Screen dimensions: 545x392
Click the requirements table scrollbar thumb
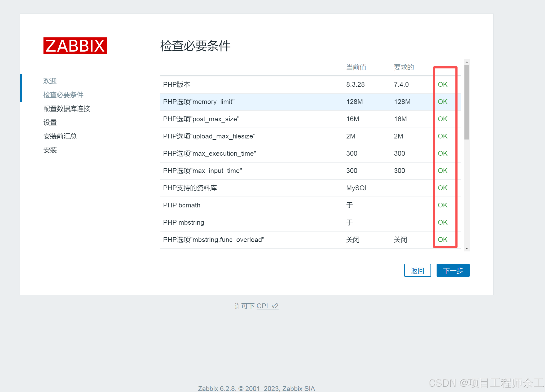(x=467, y=102)
